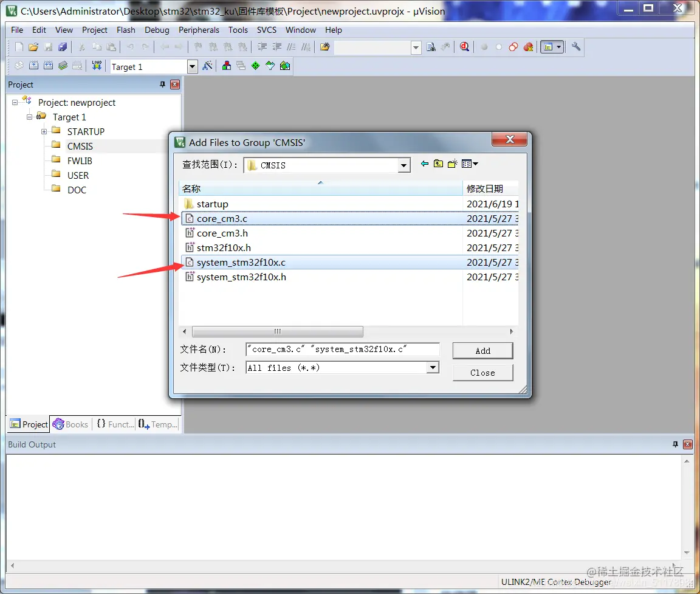Click the New file toolbar icon
The image size is (700, 594).
[19, 47]
